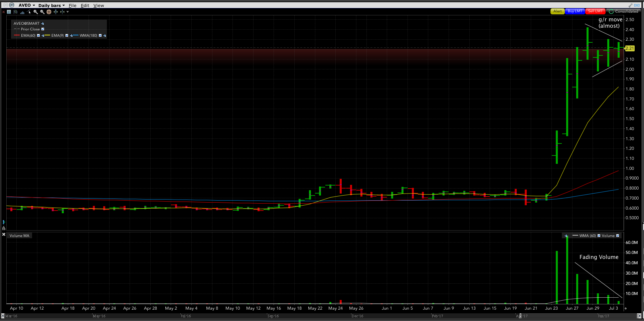Open the File menu

72,5
